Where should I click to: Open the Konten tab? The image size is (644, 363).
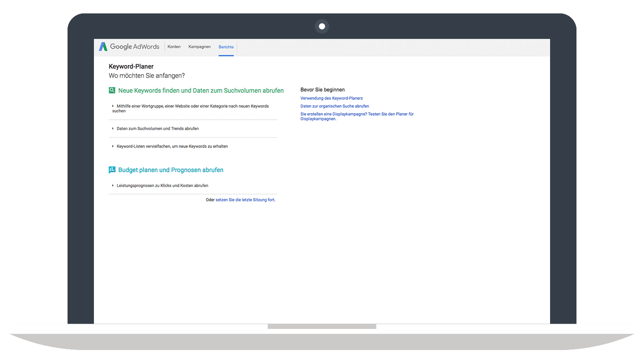click(x=174, y=46)
